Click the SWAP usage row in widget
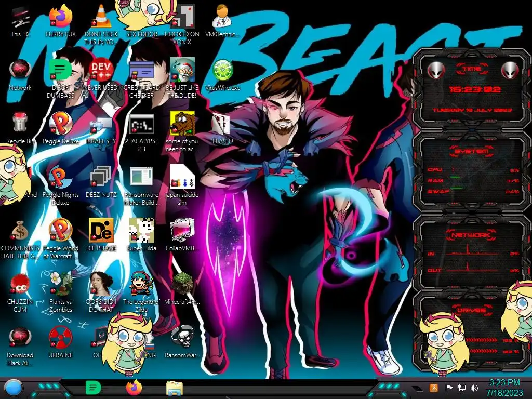The image size is (532, 399). coord(473,191)
